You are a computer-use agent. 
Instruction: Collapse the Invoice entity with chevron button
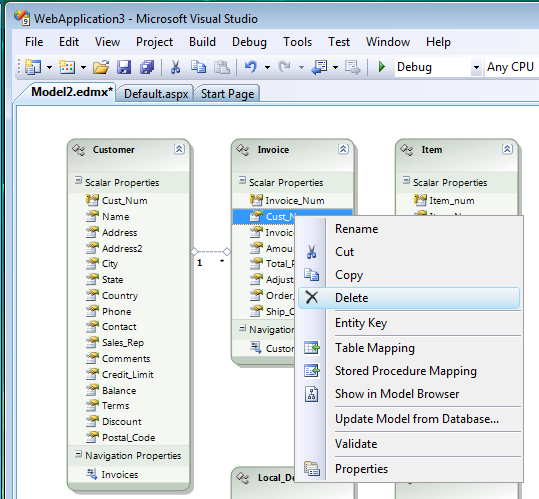click(x=343, y=149)
